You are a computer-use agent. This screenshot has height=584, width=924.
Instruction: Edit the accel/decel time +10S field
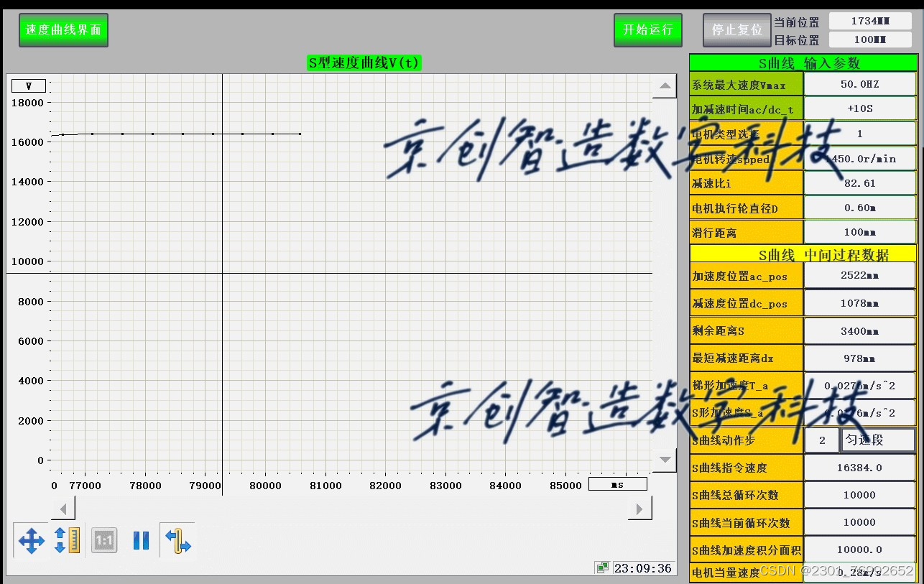click(860, 108)
